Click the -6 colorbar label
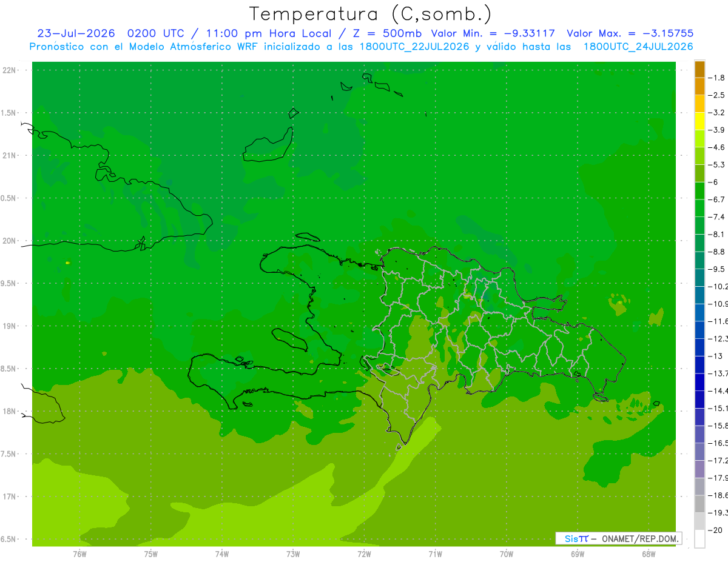 (714, 182)
